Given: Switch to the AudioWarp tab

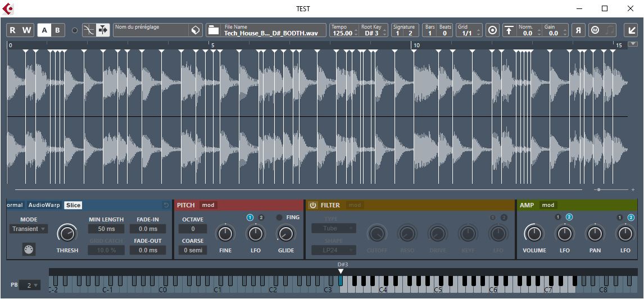Looking at the screenshot, I should (44, 205).
